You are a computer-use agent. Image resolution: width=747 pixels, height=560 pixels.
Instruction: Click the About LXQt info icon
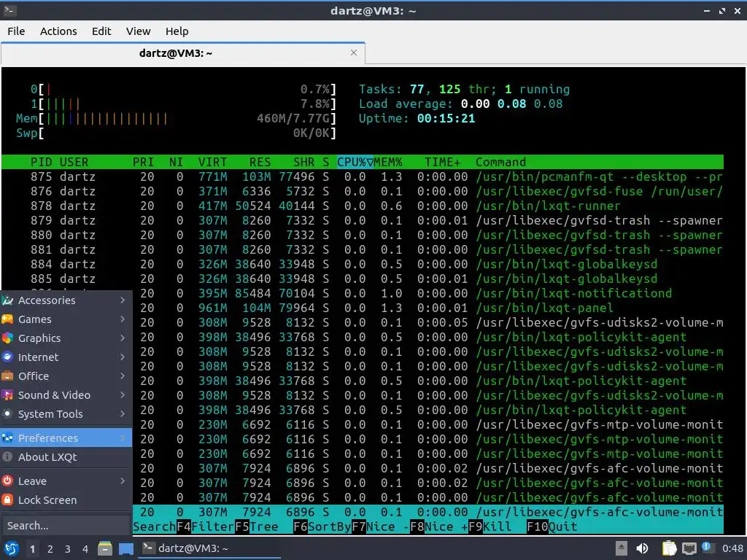click(7, 456)
